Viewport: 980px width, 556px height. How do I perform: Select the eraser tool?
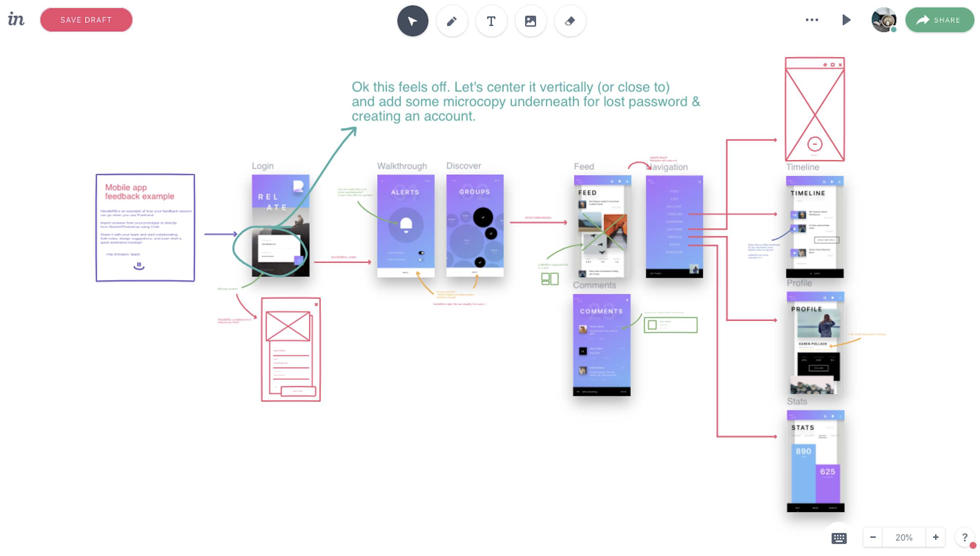point(570,21)
